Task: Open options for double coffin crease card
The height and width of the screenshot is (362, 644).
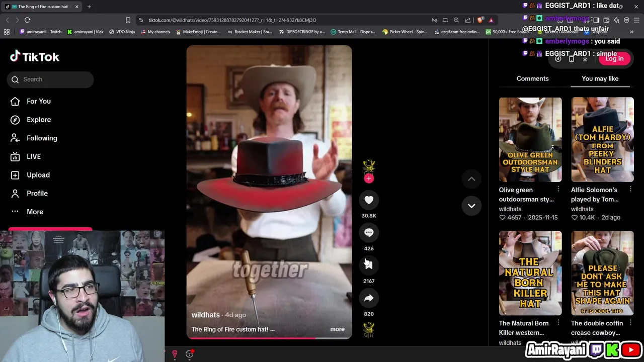Action: pos(630,323)
